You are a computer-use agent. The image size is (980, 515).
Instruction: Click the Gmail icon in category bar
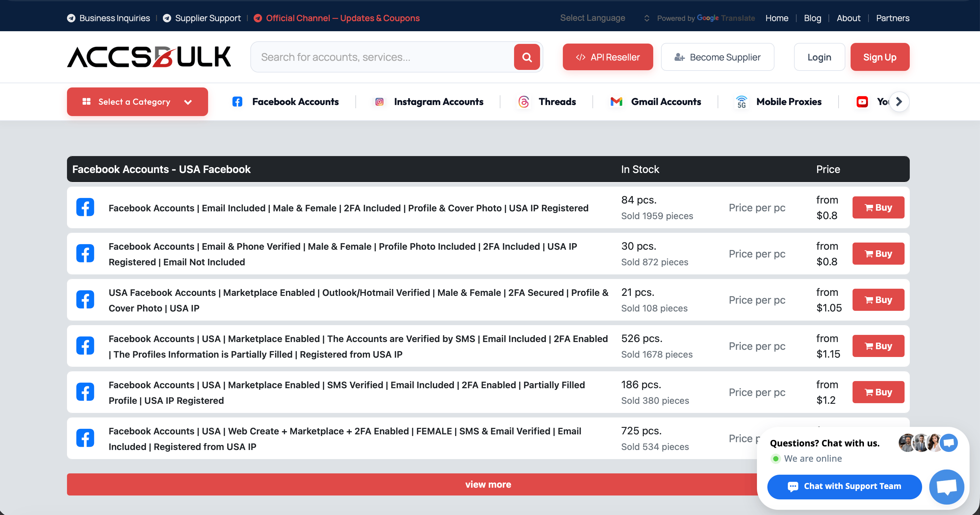click(616, 101)
